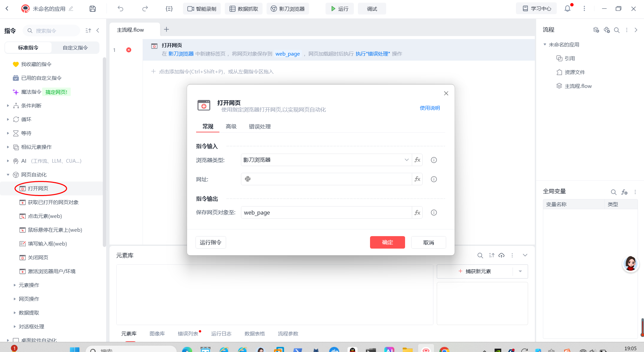Screen dimensions: 644x352
Task: Click the URL input field
Action: (x=327, y=179)
